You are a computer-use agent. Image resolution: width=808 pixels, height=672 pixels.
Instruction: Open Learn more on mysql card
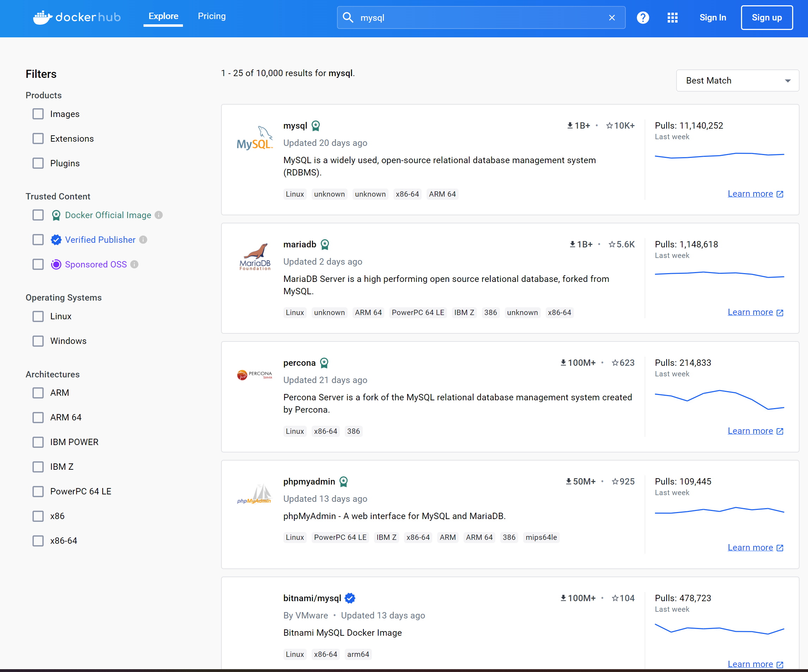[x=755, y=193]
